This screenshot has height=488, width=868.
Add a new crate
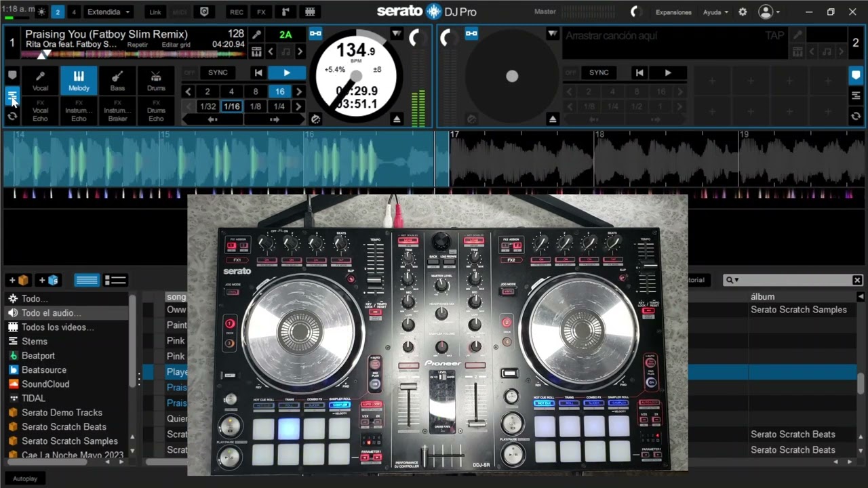18,280
